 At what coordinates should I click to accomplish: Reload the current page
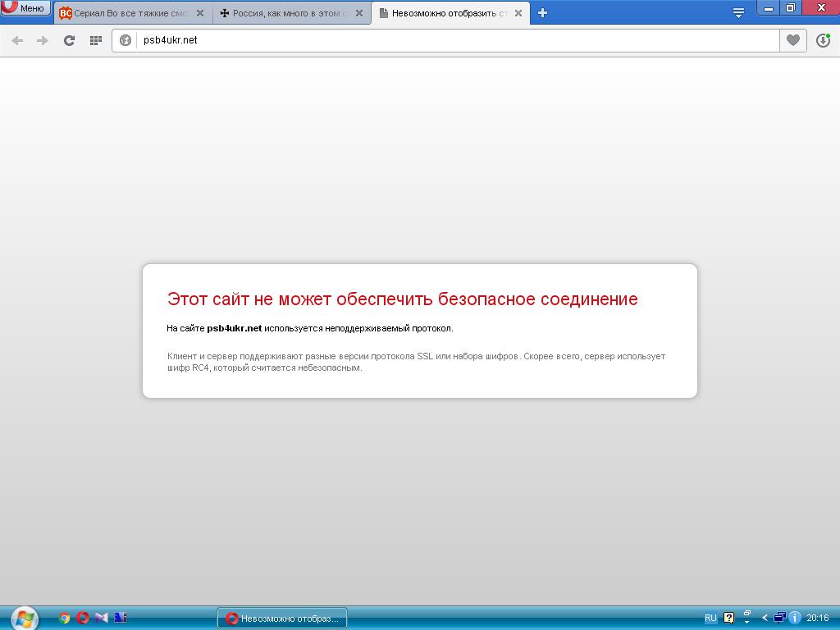69,41
